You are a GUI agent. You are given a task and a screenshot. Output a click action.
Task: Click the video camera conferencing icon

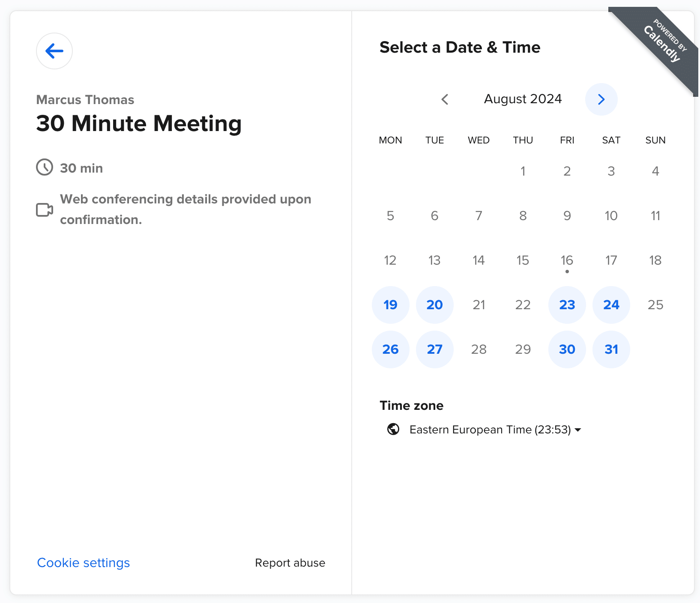point(45,210)
